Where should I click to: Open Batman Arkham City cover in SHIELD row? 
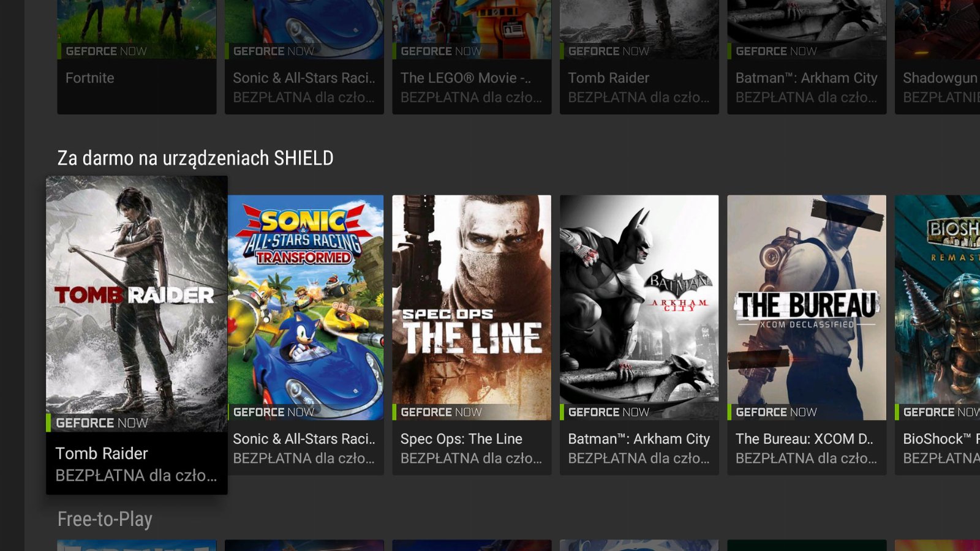coord(639,307)
